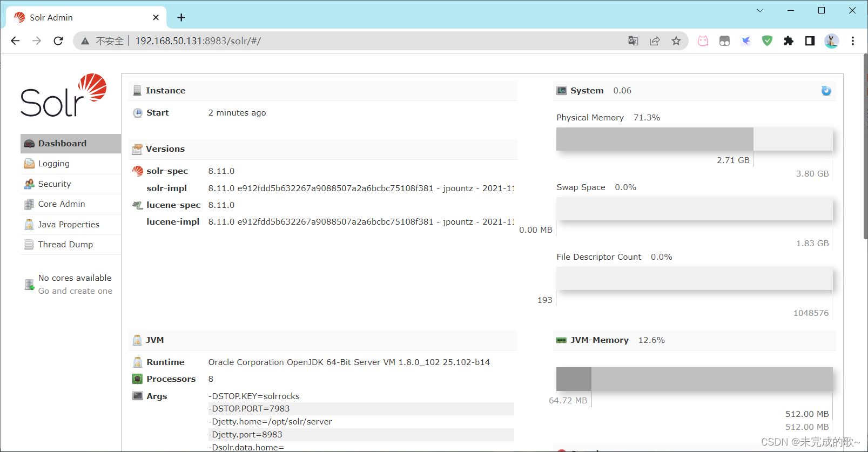
Task: Click the add-core server icon
Action: [29, 285]
